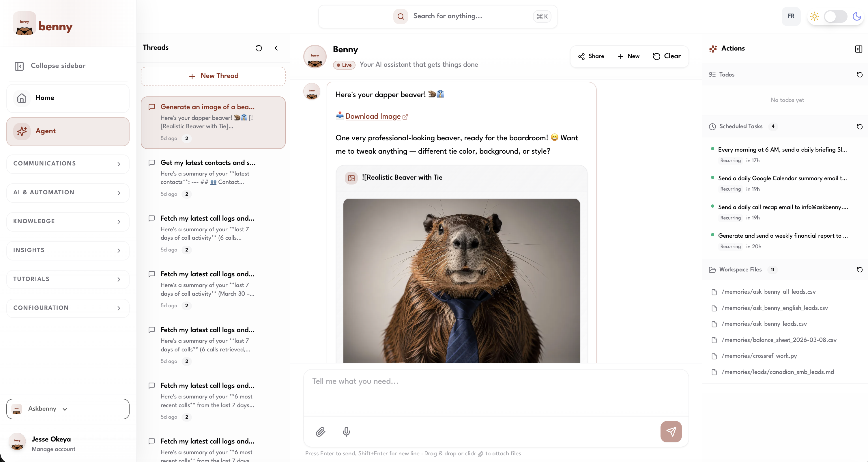Click the Benny avatar in chat header
The height and width of the screenshot is (462, 868).
pyautogui.click(x=315, y=57)
